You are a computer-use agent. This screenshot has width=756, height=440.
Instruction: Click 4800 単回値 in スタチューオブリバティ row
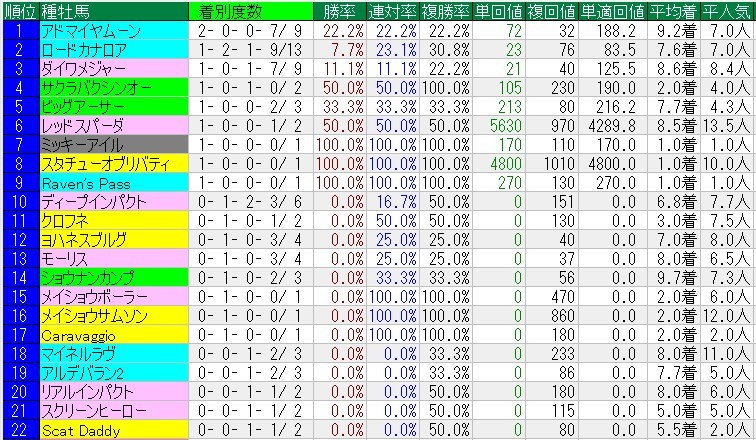pyautogui.click(x=506, y=164)
